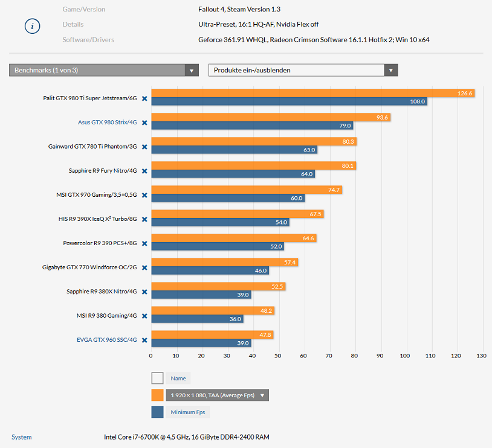Click the Gainward GTX 780 Ti Phantom/3G label
This screenshot has height=448, width=492.
pos(92,146)
